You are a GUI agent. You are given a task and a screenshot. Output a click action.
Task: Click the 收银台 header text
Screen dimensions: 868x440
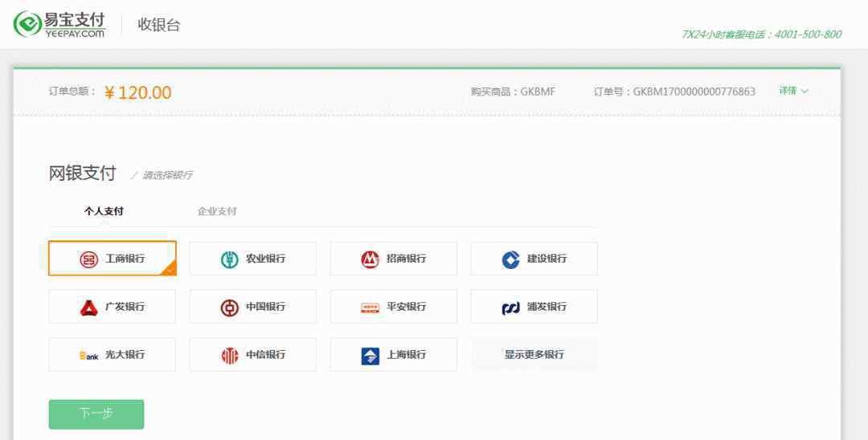coord(159,25)
